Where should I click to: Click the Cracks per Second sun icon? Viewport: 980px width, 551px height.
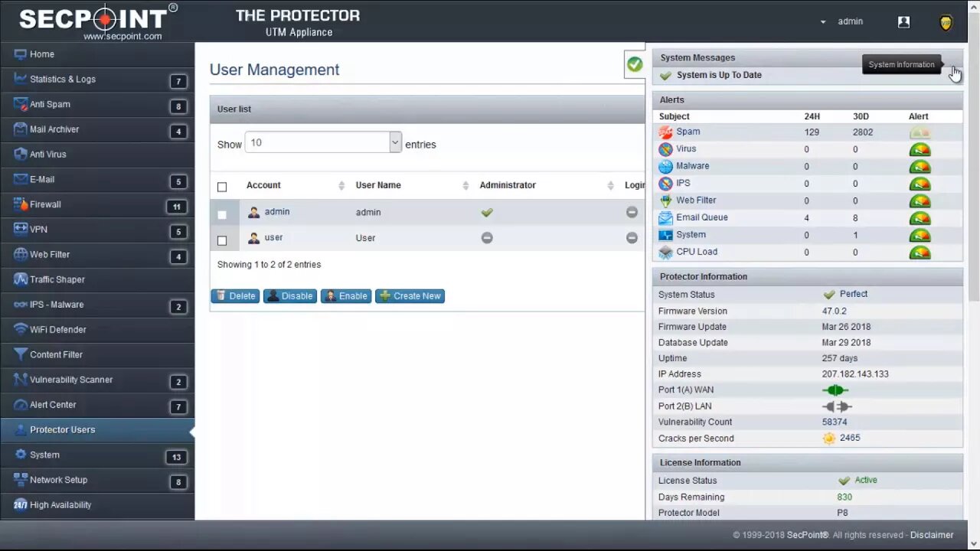(x=829, y=439)
